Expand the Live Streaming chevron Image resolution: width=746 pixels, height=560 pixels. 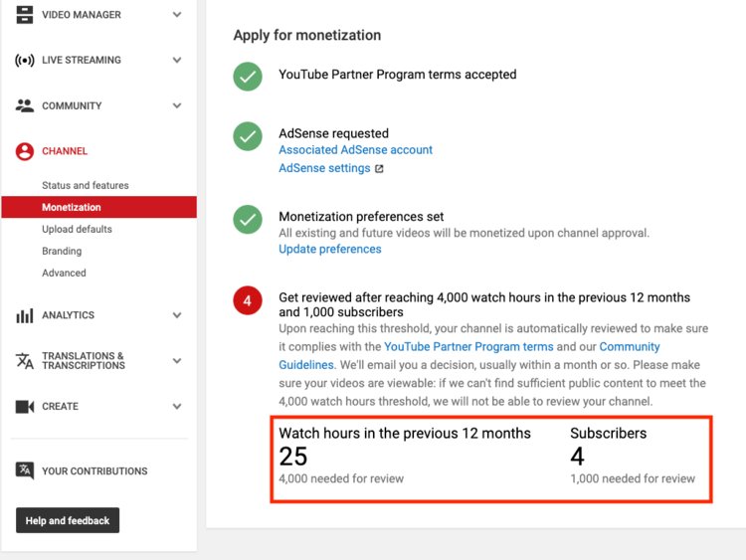tap(177, 61)
